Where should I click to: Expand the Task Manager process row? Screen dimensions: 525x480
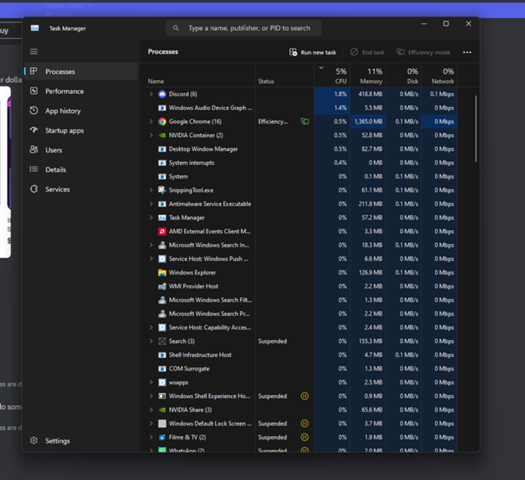tap(151, 218)
